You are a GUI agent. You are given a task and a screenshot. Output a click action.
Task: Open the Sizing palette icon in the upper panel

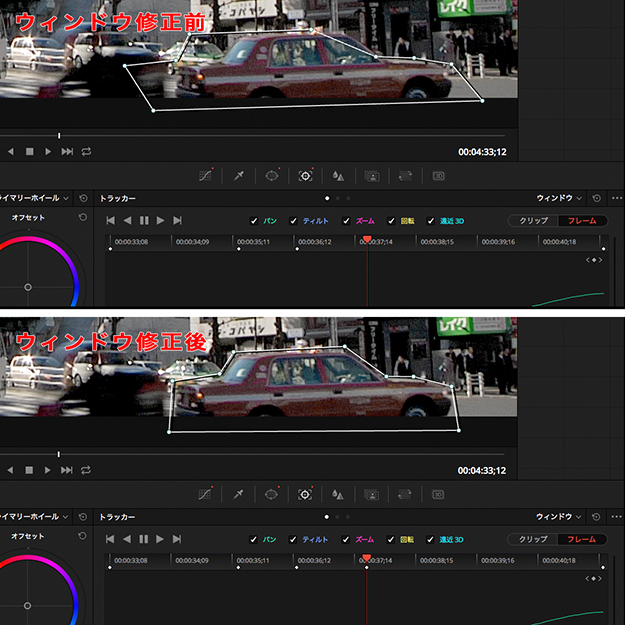click(405, 175)
